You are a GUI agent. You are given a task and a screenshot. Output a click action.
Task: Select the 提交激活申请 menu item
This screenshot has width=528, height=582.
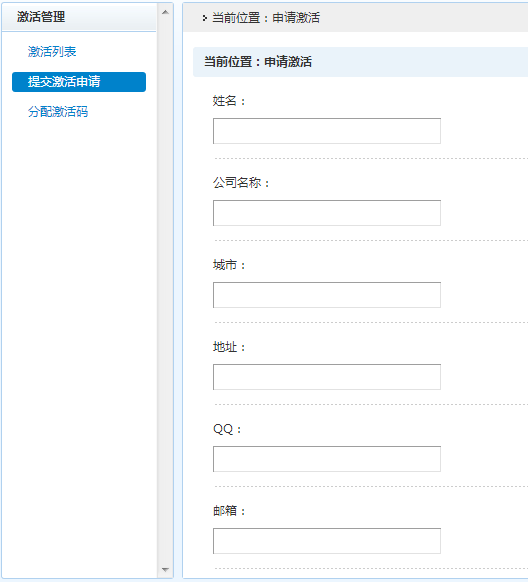[x=79, y=82]
